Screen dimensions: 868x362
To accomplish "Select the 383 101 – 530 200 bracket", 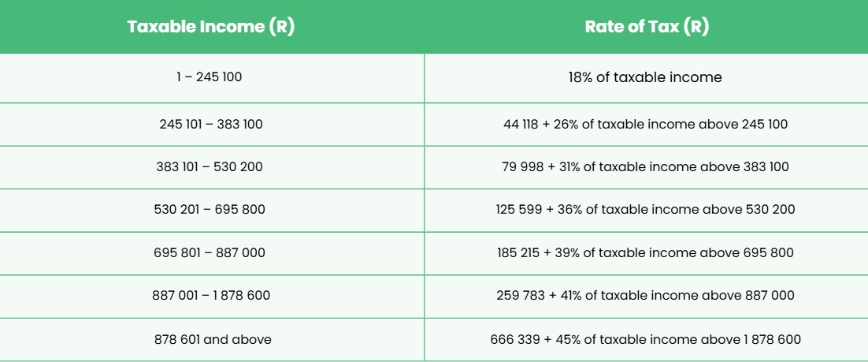I will click(x=210, y=166).
